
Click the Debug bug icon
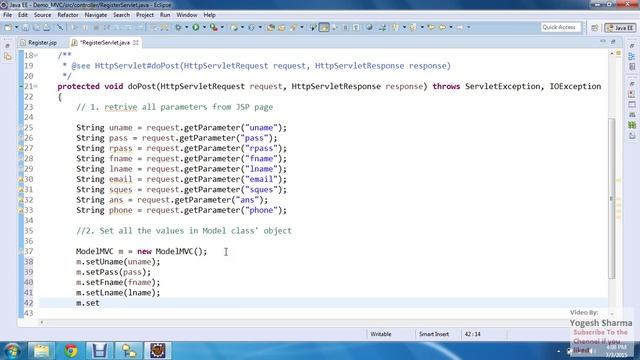click(x=178, y=27)
